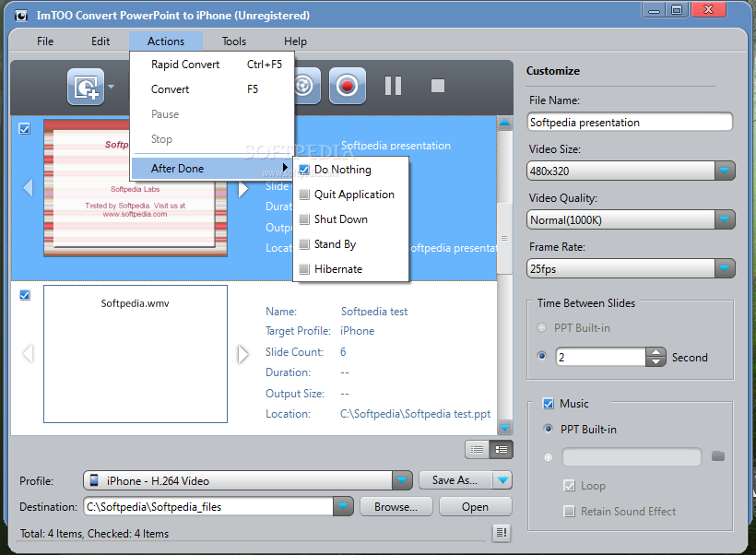Click the Browse... button
This screenshot has height=555, width=756.
pos(396,507)
